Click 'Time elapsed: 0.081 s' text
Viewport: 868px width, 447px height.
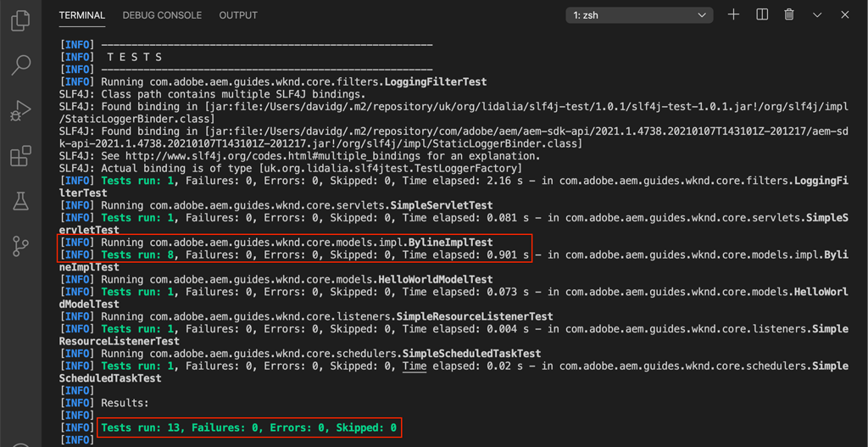click(466, 218)
